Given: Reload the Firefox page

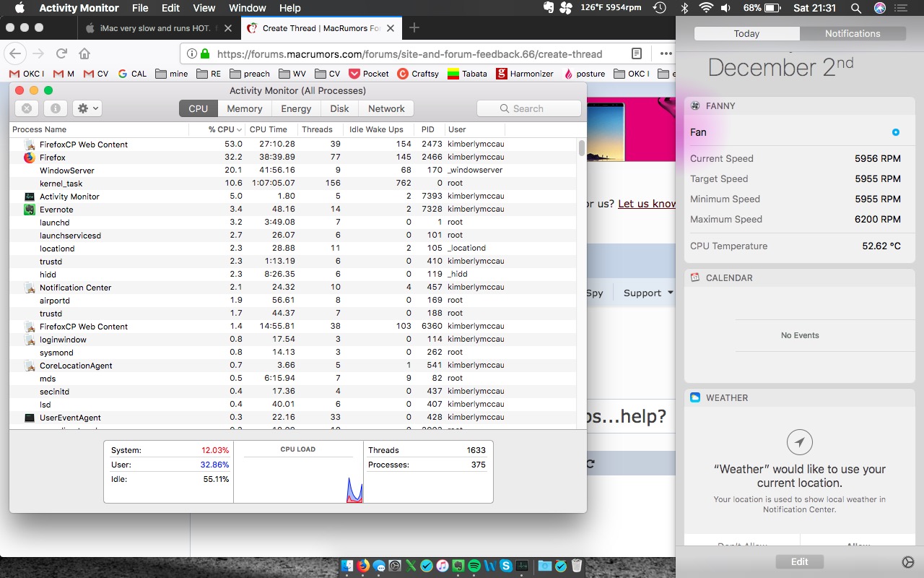Looking at the screenshot, I should pos(61,53).
